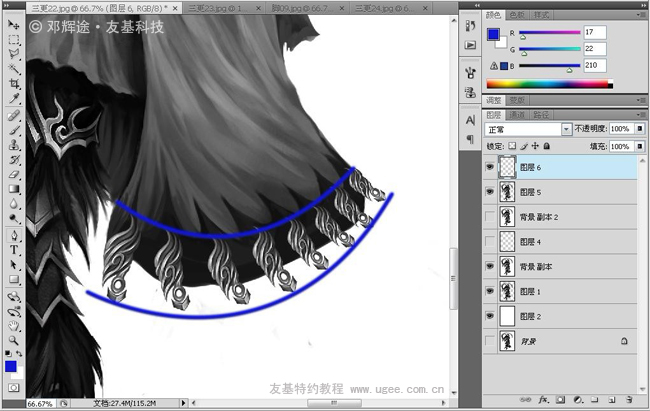650x411 pixels.
Task: Open Layers panel options menu
Action: tap(641, 115)
